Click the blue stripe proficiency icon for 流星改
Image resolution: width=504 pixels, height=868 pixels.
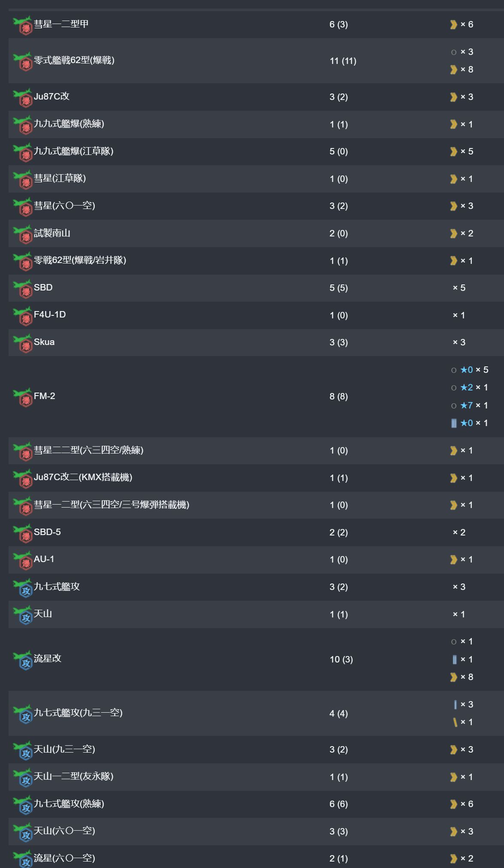point(454,659)
